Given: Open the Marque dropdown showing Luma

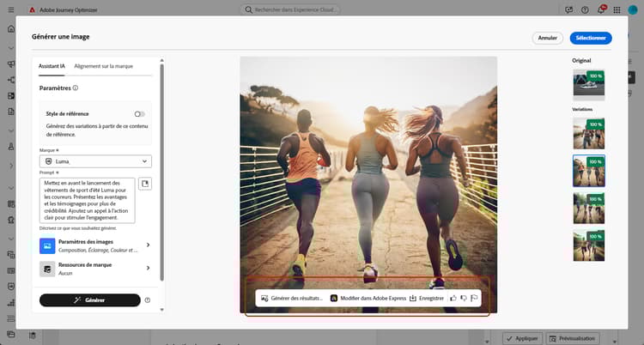Looking at the screenshot, I should (95, 161).
